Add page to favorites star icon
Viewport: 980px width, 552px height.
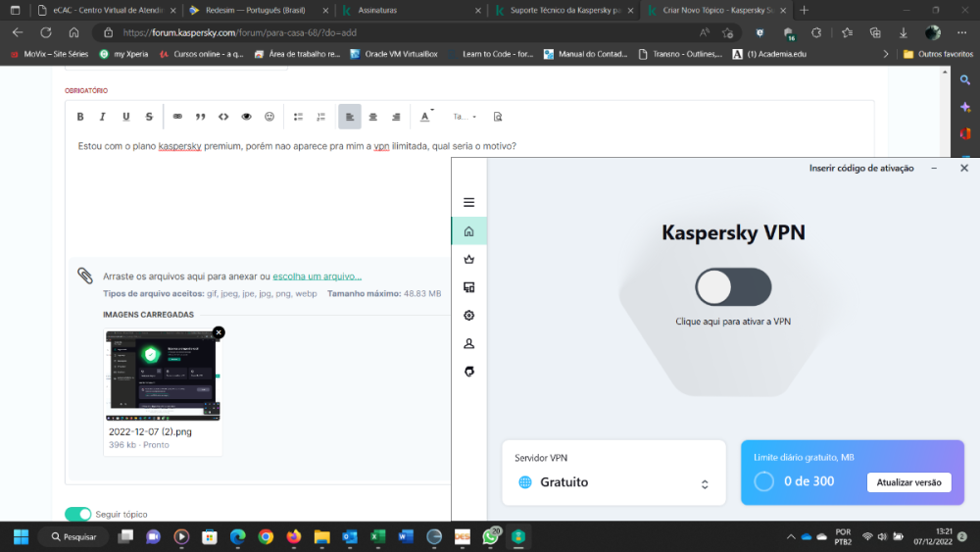pyautogui.click(x=727, y=32)
